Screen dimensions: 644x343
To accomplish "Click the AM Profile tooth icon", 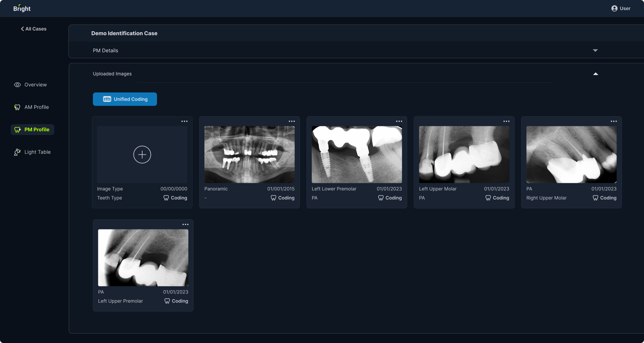I will coord(17,107).
